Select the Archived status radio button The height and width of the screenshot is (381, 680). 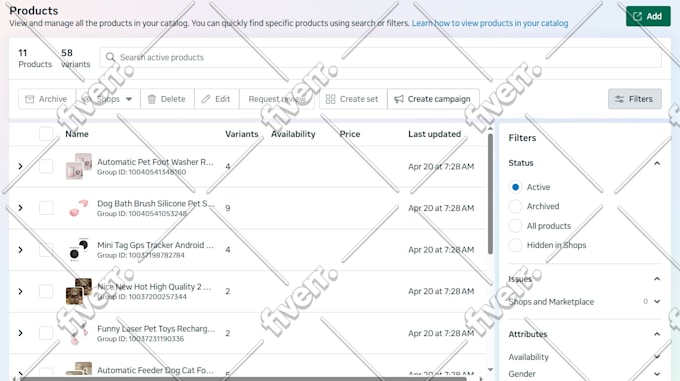(515, 206)
